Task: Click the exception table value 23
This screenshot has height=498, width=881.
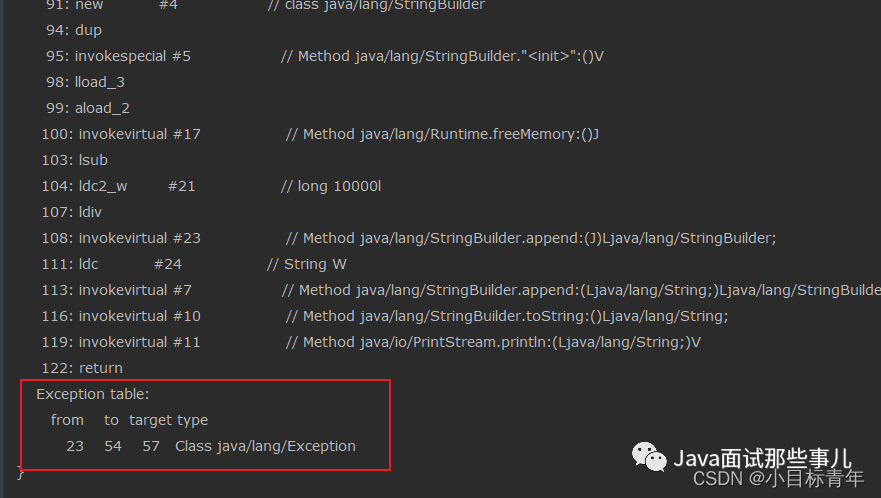Action: point(75,446)
